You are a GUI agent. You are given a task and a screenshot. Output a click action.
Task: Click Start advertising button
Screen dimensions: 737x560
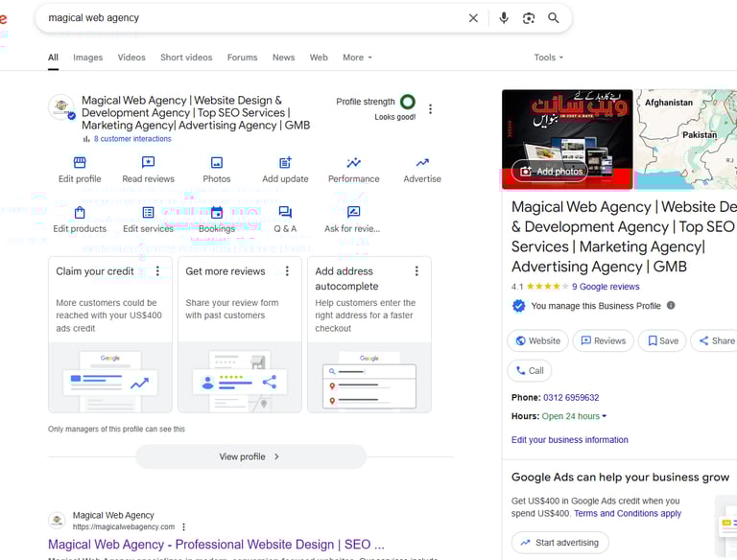pos(559,543)
